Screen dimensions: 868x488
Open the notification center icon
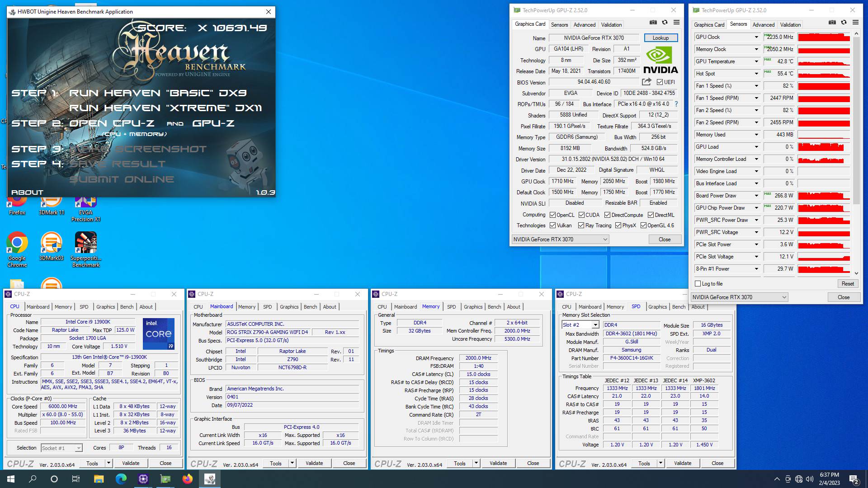click(854, 479)
